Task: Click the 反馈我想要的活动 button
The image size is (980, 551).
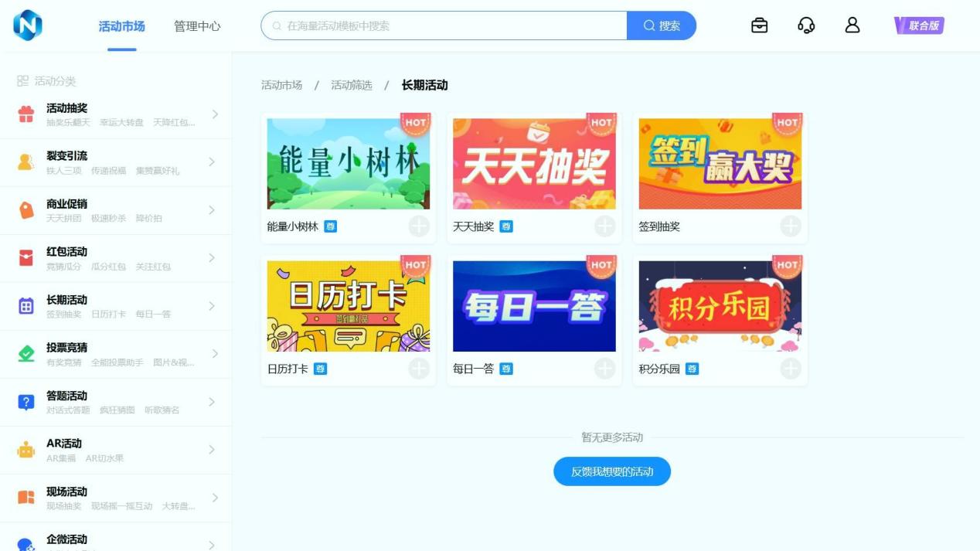Action: (612, 471)
